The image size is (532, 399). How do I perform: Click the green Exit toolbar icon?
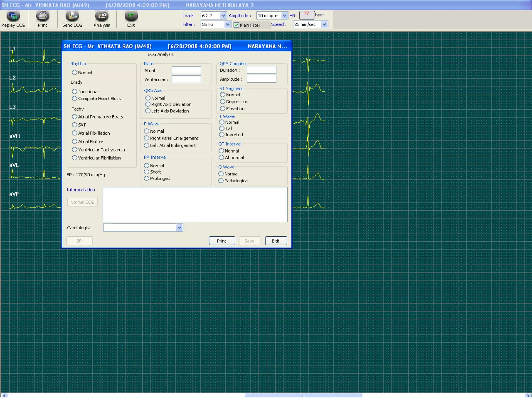click(x=131, y=17)
